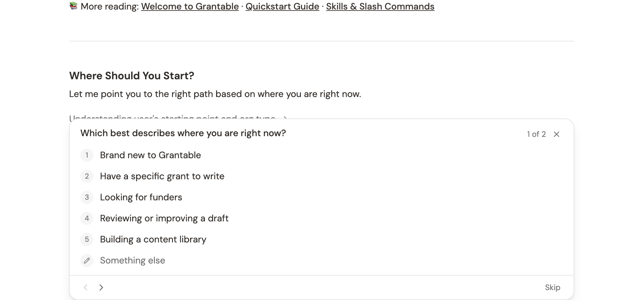
Task: Dismiss the questionnaire with the X icon
Action: pos(557,134)
